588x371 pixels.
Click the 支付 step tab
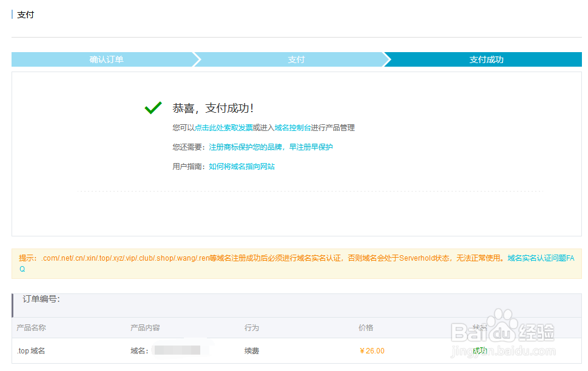click(x=296, y=59)
